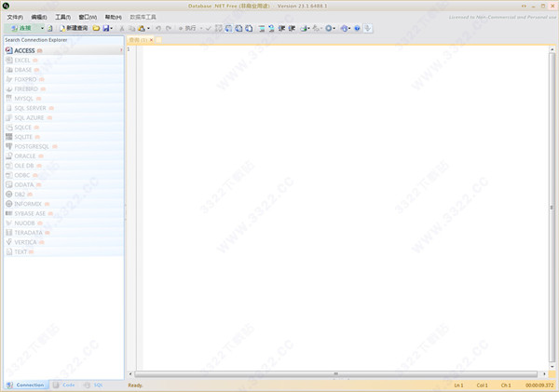Image resolution: width=559 pixels, height=392 pixels.
Task: Open the 帮助 Help menu
Action: 113,17
